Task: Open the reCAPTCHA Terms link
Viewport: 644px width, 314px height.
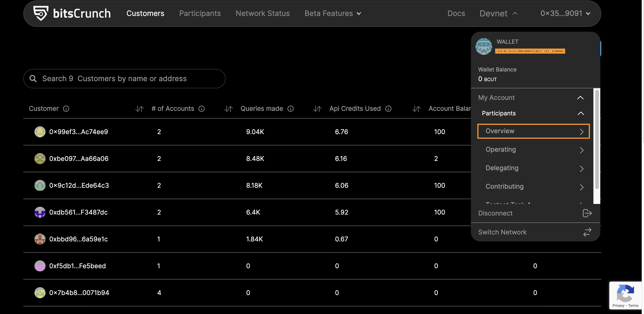Action: pyautogui.click(x=633, y=305)
